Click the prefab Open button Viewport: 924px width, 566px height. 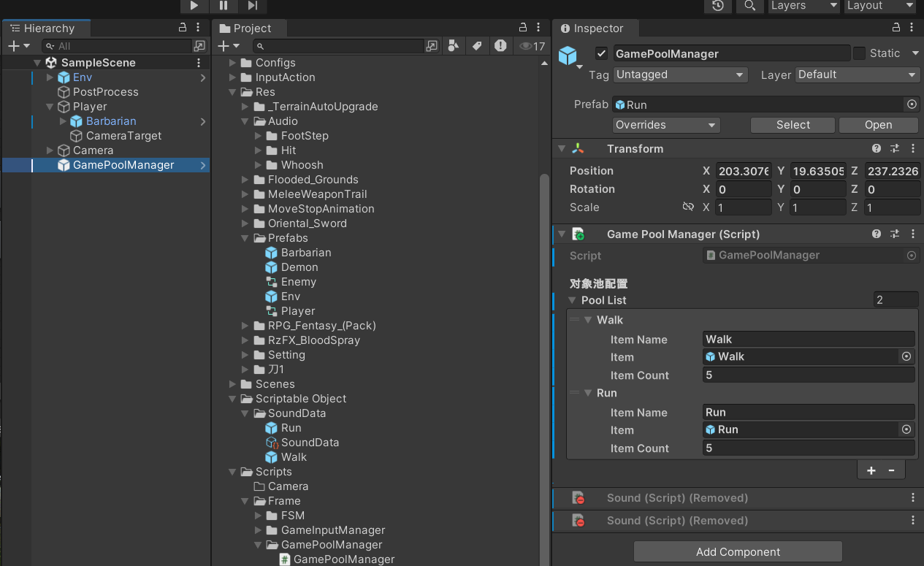(879, 125)
